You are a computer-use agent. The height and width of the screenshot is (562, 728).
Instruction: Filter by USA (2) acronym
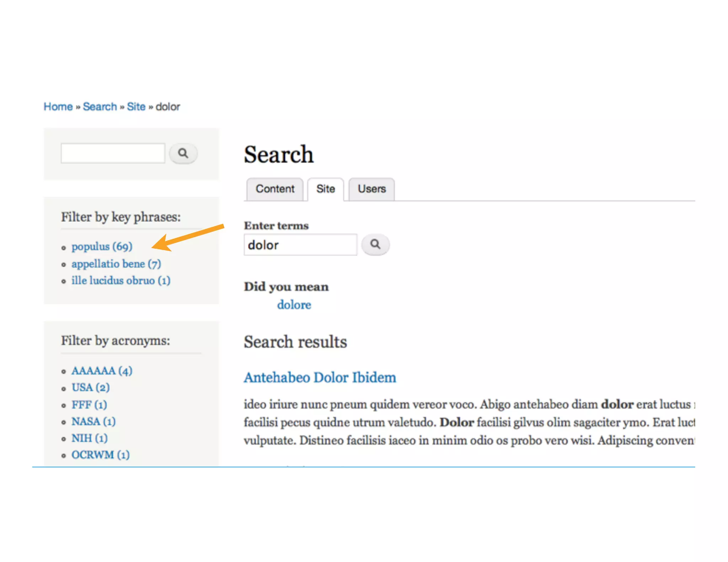(91, 388)
